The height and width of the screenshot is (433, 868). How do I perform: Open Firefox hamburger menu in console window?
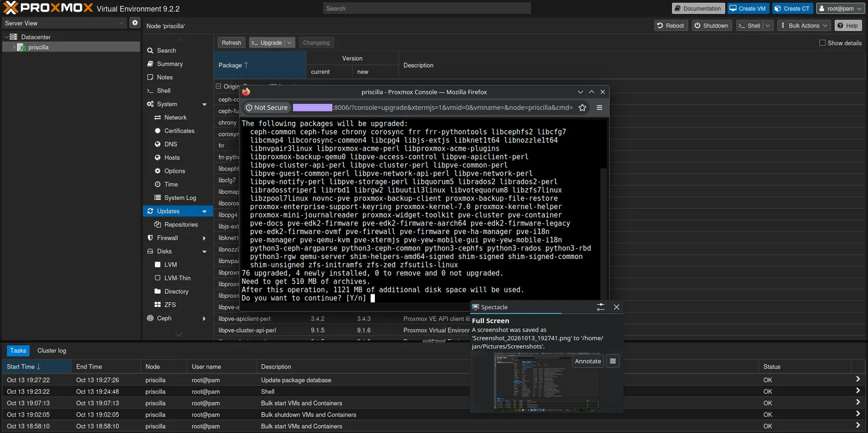click(x=599, y=107)
